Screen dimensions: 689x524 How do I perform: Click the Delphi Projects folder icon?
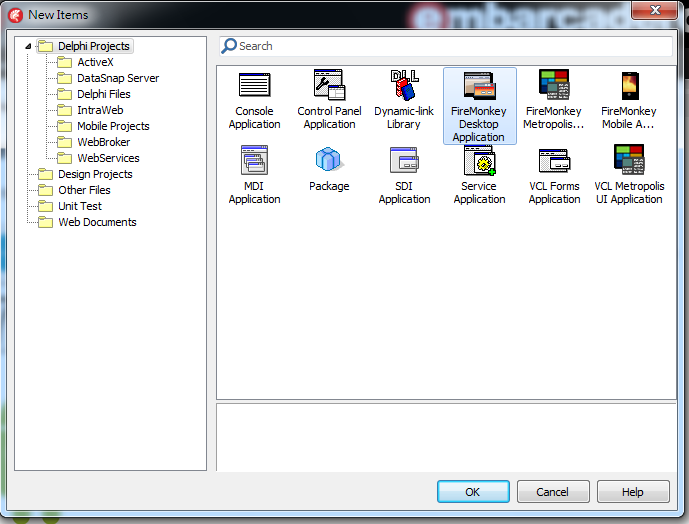[x=45, y=46]
